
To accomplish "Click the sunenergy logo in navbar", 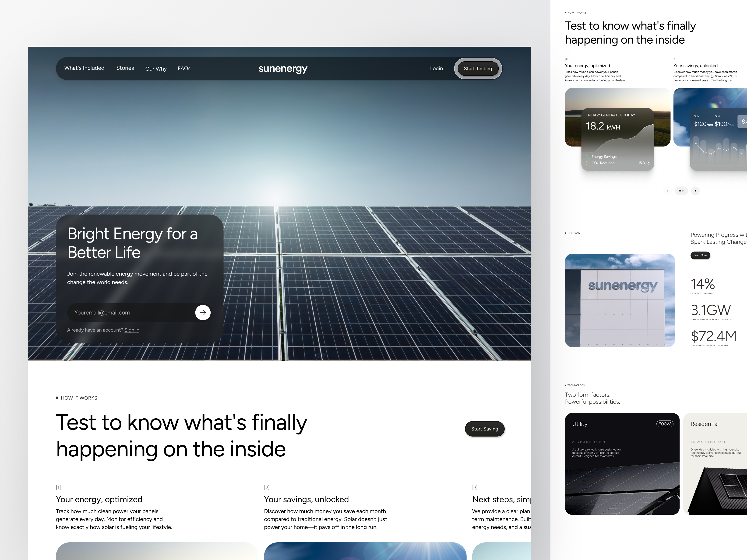I will (283, 69).
